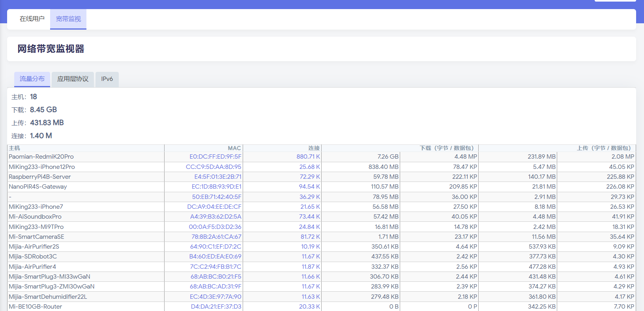Open MAC link EC:1D:8B:93:9D:E1
Viewport: 644px width, 311px height.
[x=217, y=187]
